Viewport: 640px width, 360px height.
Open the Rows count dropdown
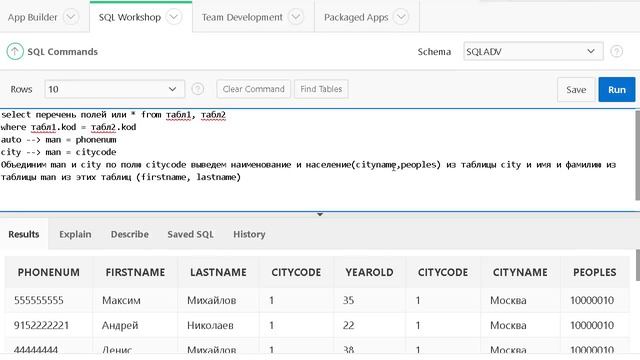pyautogui.click(x=114, y=89)
